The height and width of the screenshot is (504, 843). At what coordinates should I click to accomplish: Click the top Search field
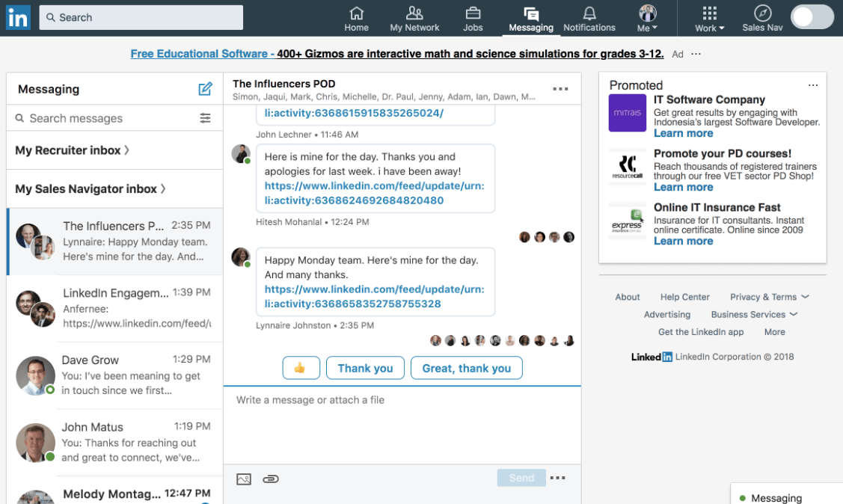click(x=141, y=17)
